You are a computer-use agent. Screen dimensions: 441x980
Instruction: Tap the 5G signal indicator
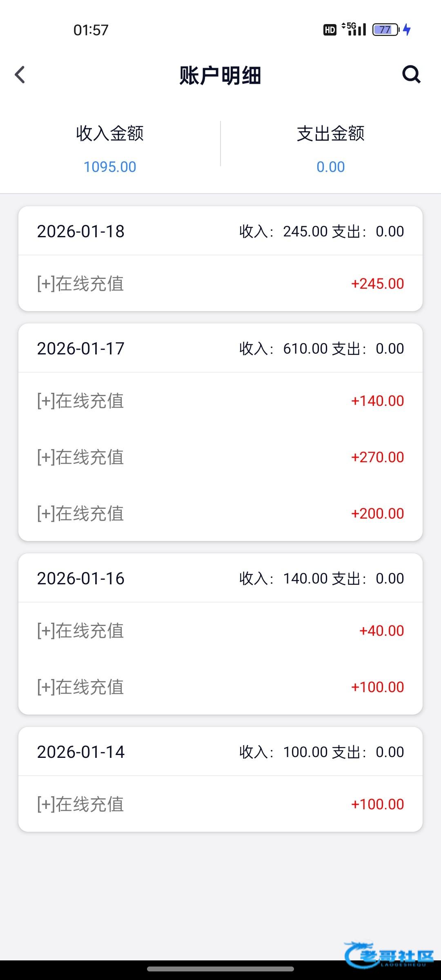[x=354, y=29]
